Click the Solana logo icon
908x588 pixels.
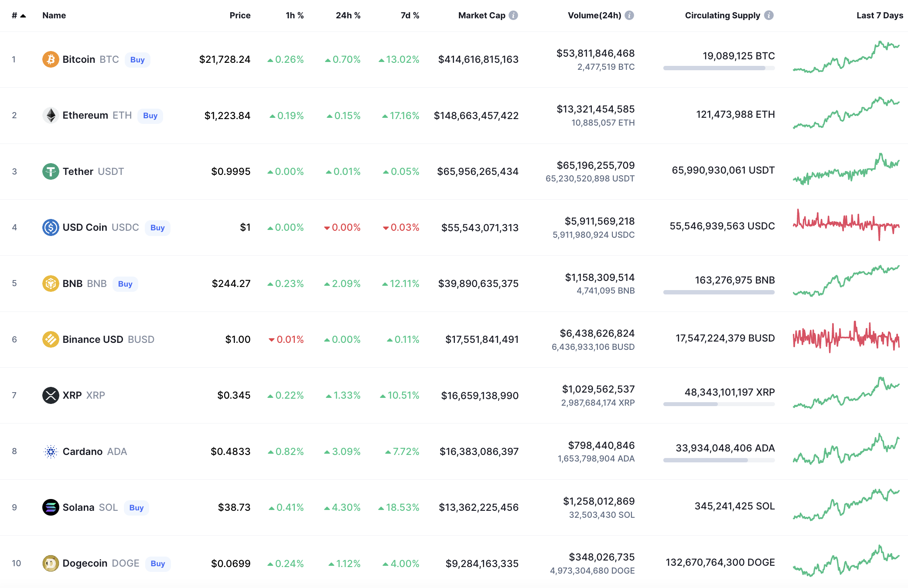[51, 507]
